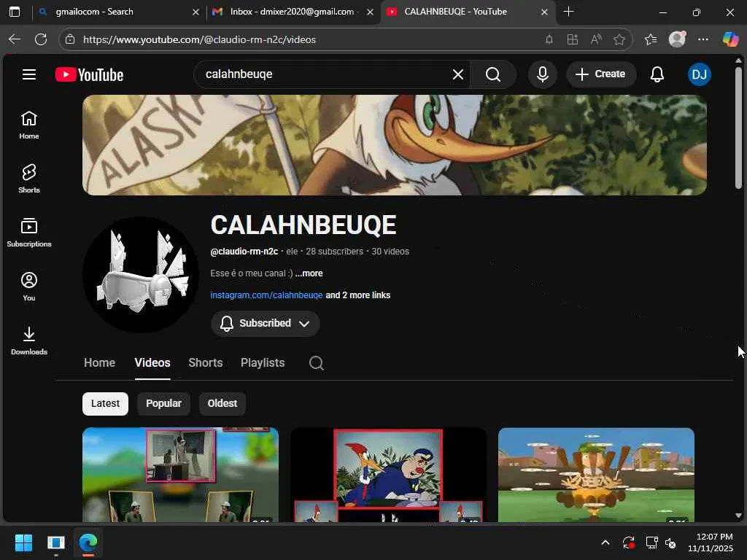This screenshot has width=747, height=560.
Task: Open Shorts in the sidebar
Action: [29, 179]
